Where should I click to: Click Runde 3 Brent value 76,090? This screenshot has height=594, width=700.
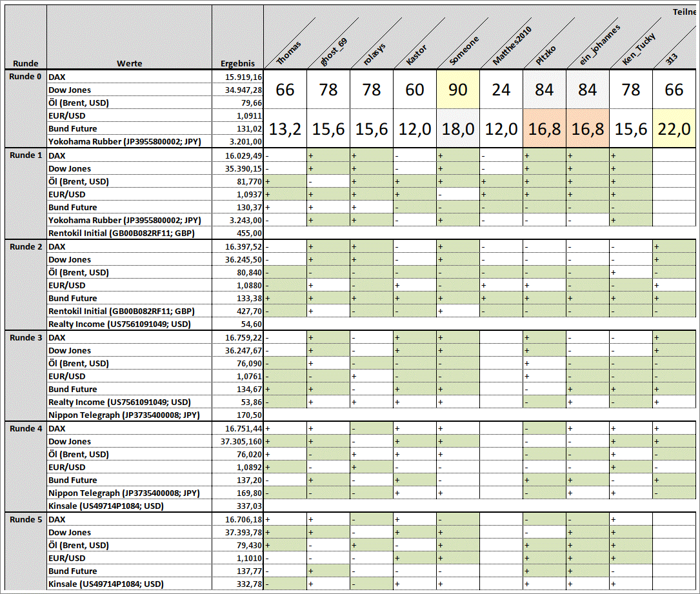point(249,363)
